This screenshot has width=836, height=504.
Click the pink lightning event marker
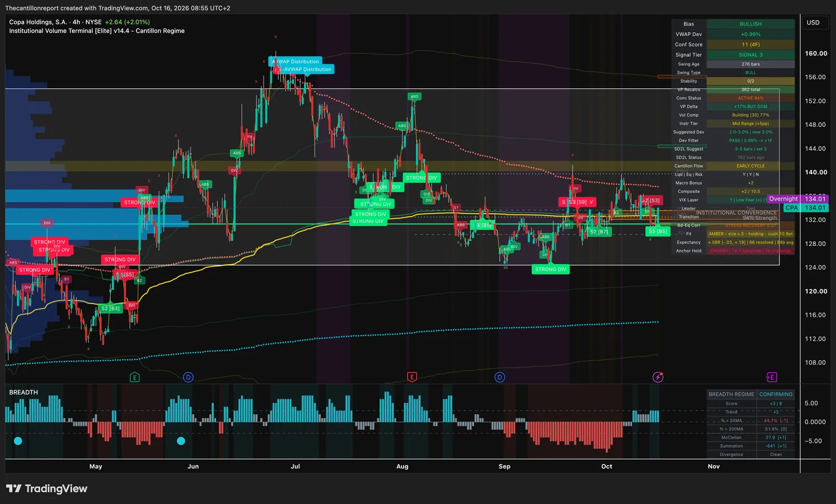click(x=658, y=378)
